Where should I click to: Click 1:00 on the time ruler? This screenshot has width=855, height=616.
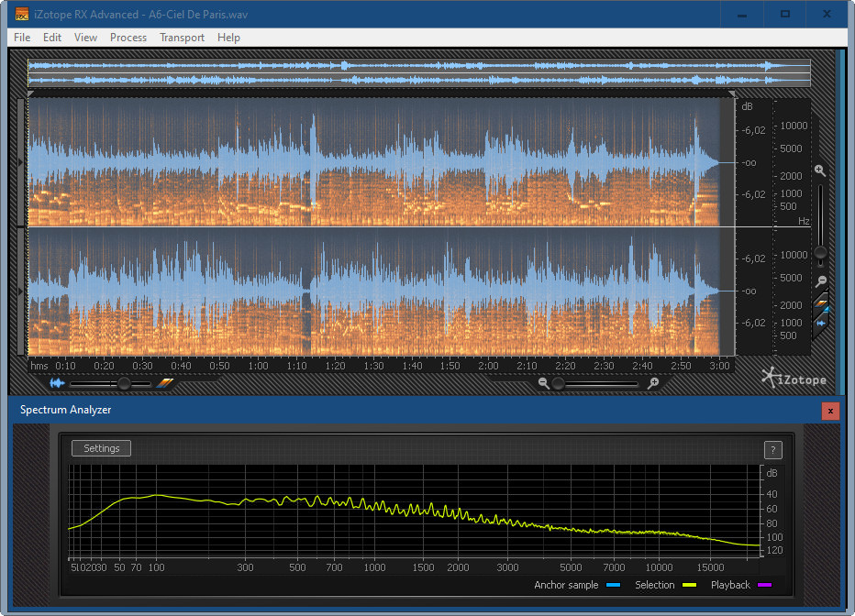coord(259,366)
